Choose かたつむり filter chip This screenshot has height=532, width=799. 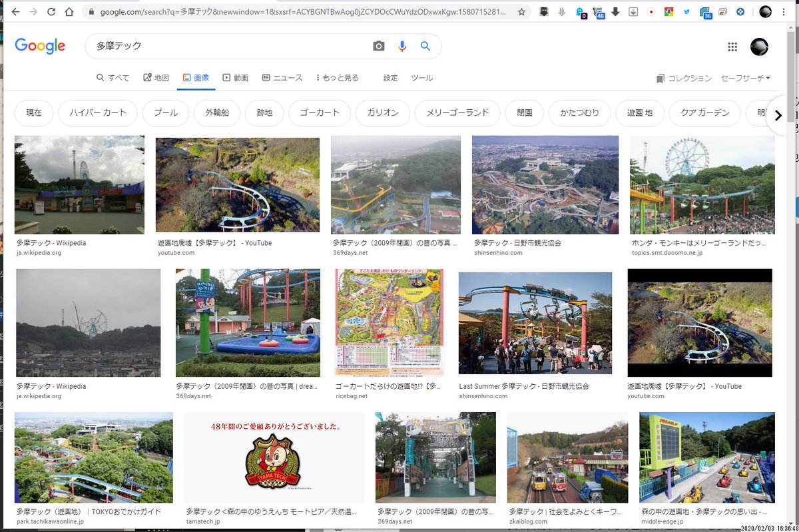pyautogui.click(x=580, y=113)
